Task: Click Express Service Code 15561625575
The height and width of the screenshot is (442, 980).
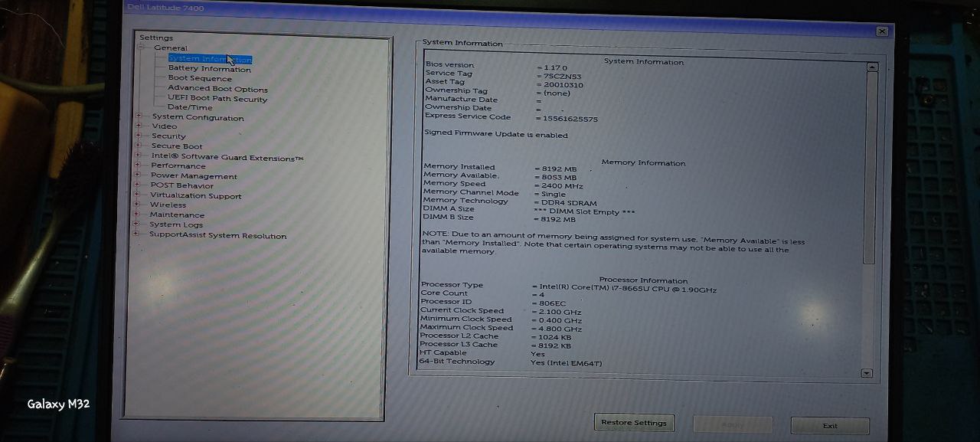Action: point(570,120)
